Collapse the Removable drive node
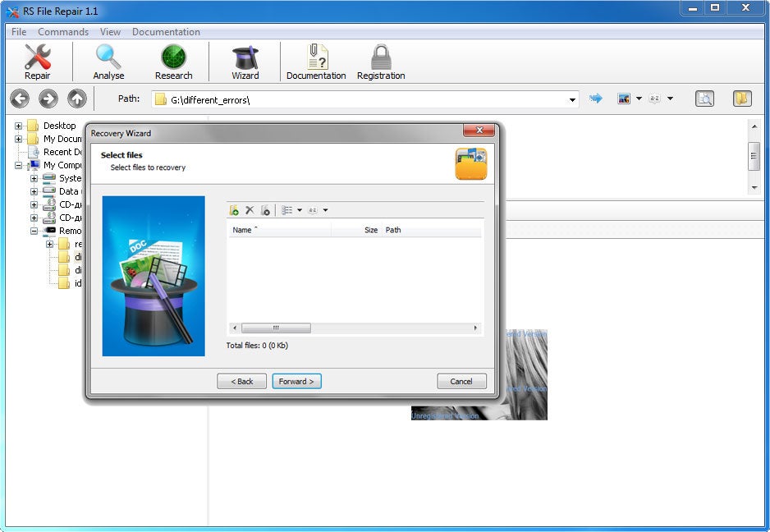This screenshot has height=532, width=770. pyautogui.click(x=34, y=231)
